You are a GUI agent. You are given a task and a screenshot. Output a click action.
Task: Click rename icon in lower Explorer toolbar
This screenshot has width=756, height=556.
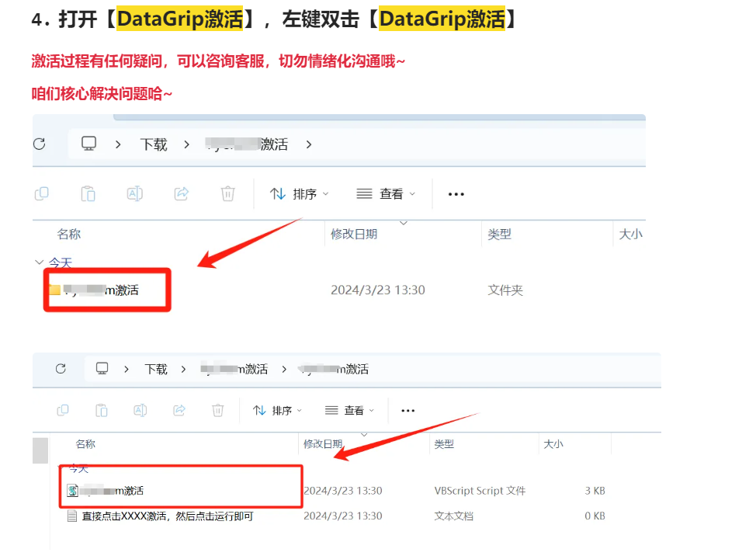tap(140, 410)
